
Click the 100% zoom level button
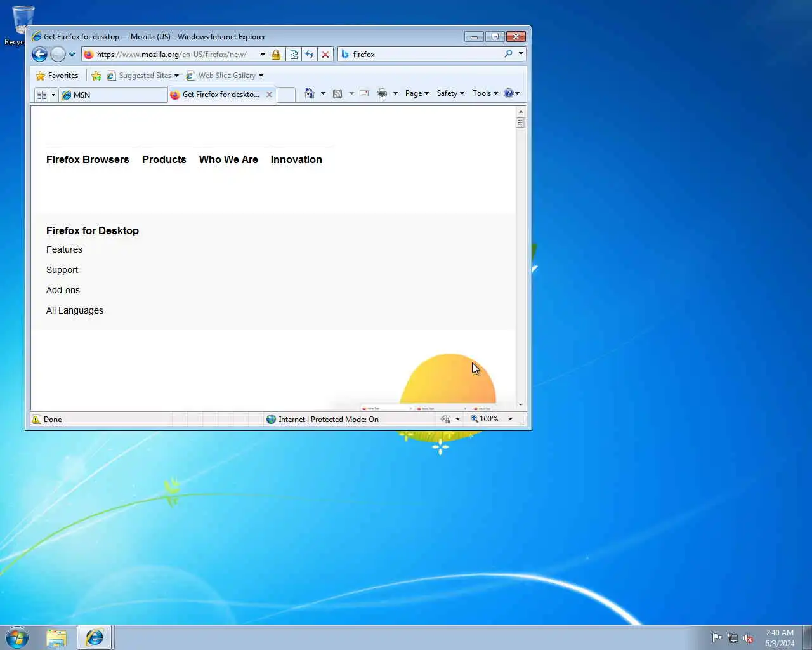(x=485, y=419)
